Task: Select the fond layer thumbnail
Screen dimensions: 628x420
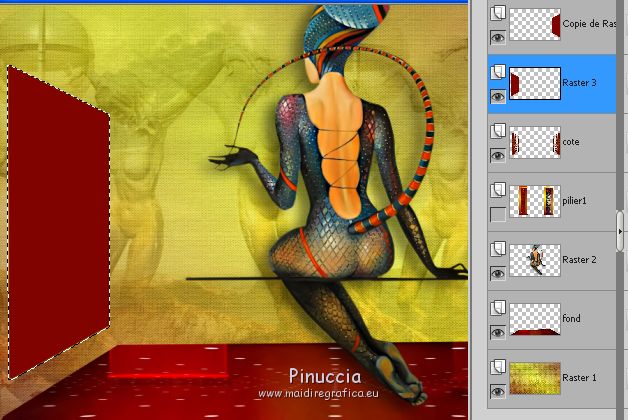Action: tap(535, 319)
